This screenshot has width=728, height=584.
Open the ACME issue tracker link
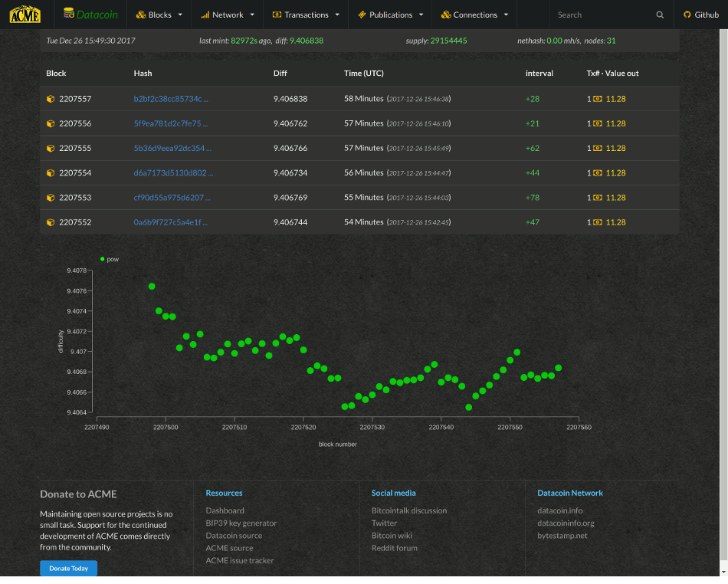click(x=240, y=561)
